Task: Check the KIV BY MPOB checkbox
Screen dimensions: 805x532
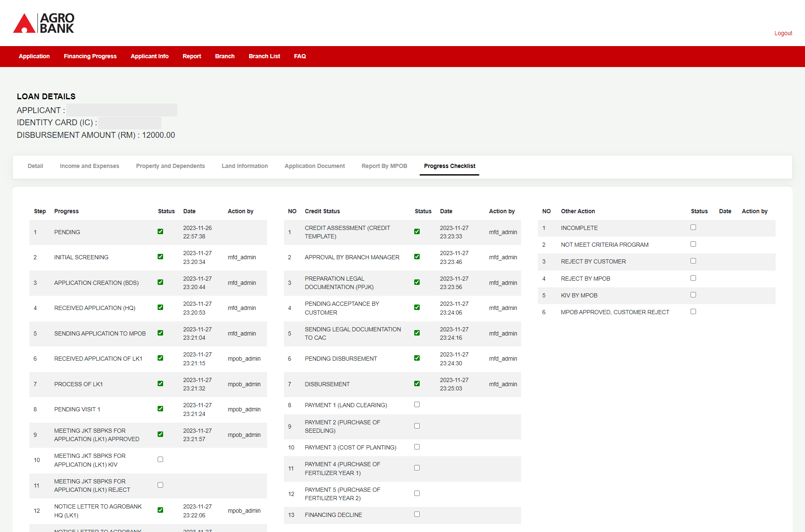Action: click(693, 295)
